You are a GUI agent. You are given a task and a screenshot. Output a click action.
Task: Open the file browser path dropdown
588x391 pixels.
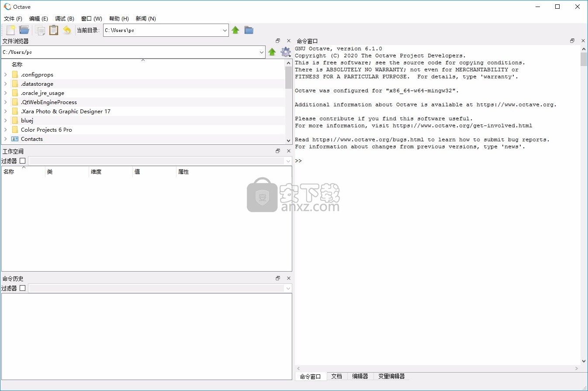click(x=262, y=52)
